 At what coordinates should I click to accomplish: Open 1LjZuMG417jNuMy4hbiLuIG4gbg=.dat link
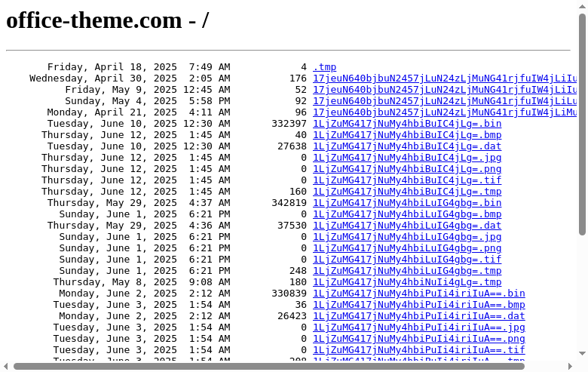pos(407,225)
